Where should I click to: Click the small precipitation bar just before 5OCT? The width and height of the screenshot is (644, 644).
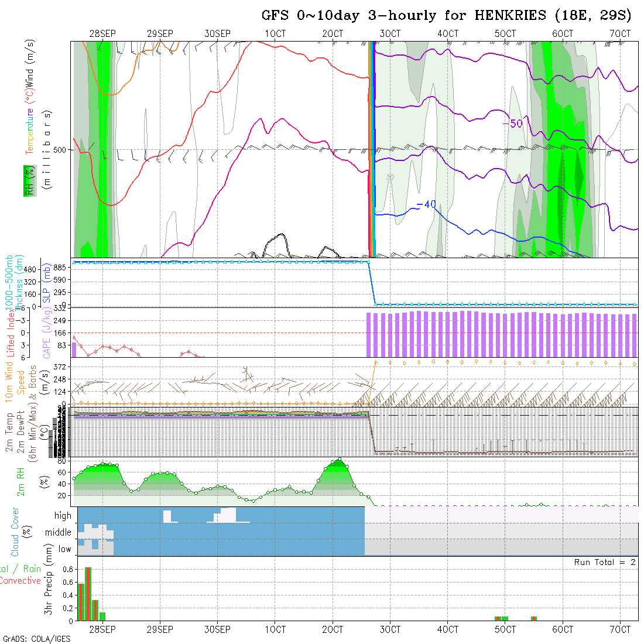tap(498, 618)
